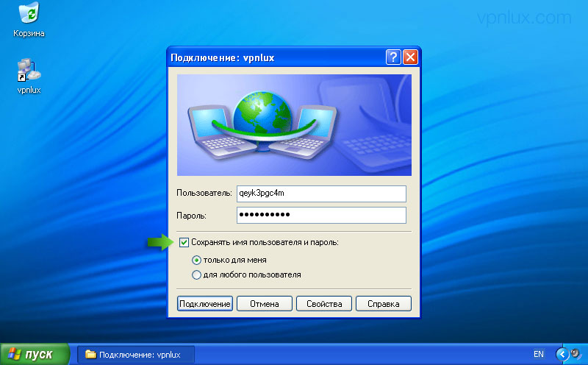Select the vpnlux connection shortcut on desktop
The image size is (588, 365).
tap(29, 76)
